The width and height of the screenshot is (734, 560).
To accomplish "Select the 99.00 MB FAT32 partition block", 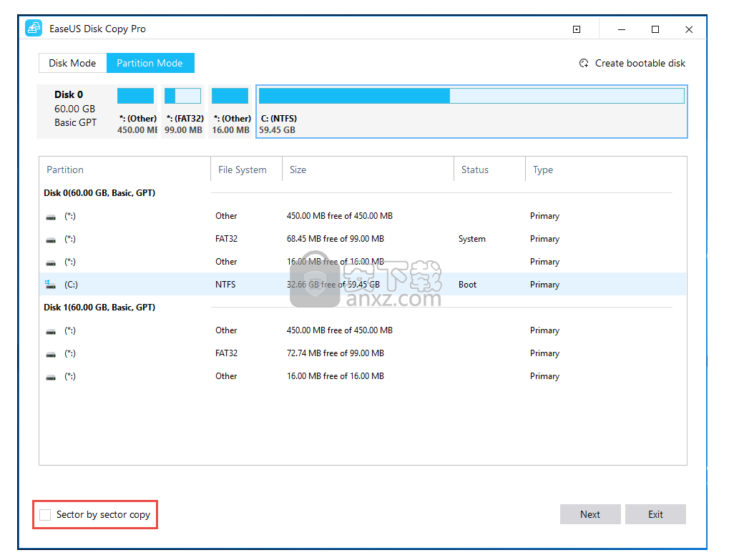I will (x=183, y=112).
